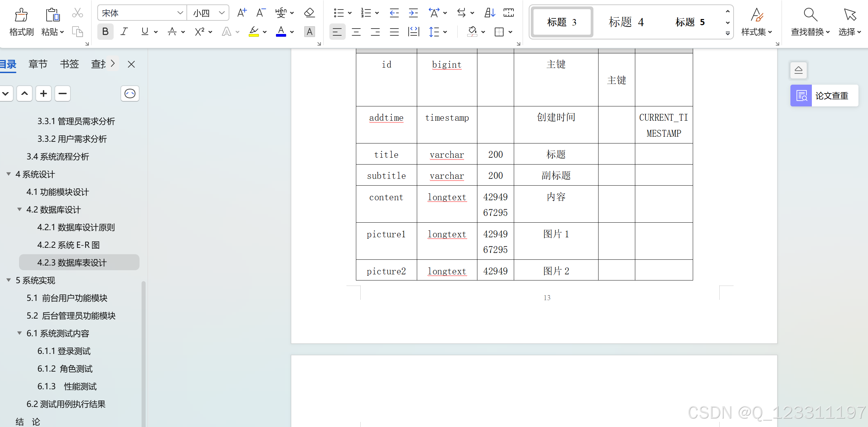Click the smart outline round icon
The width and height of the screenshot is (868, 427).
click(x=130, y=93)
